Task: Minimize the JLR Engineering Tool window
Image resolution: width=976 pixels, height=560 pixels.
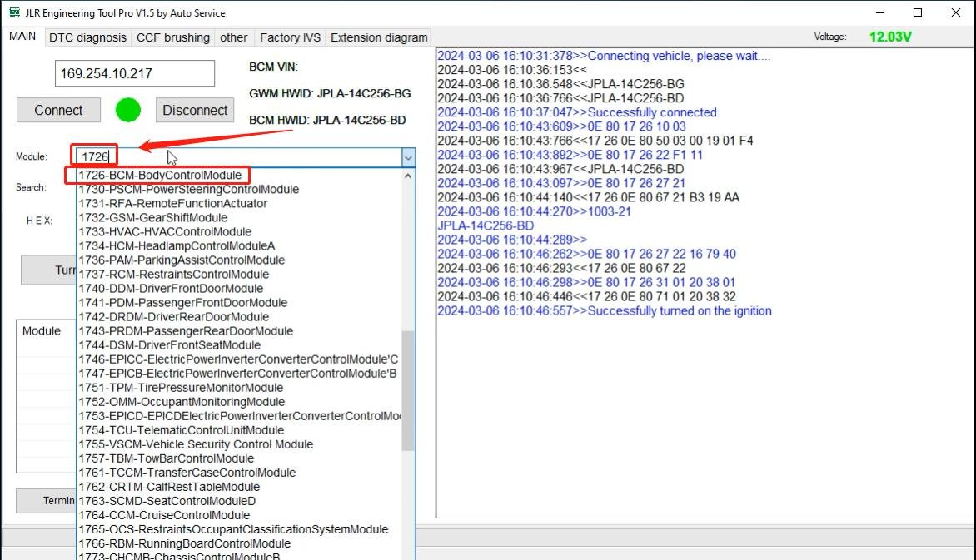Action: [879, 12]
